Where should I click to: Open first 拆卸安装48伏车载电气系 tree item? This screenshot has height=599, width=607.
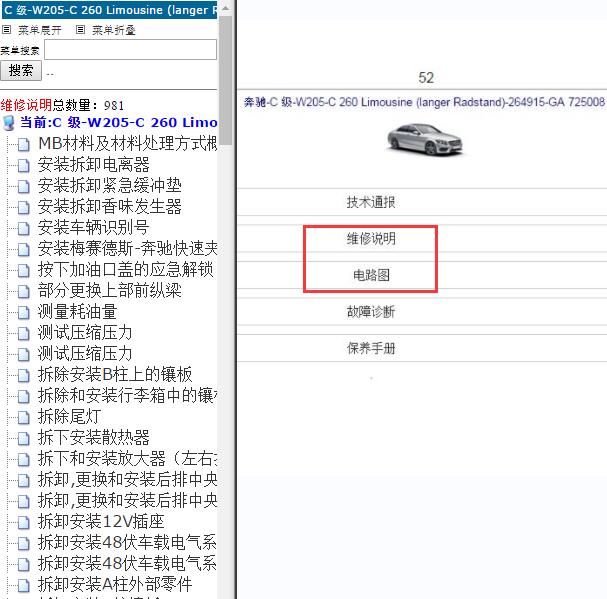point(128,542)
